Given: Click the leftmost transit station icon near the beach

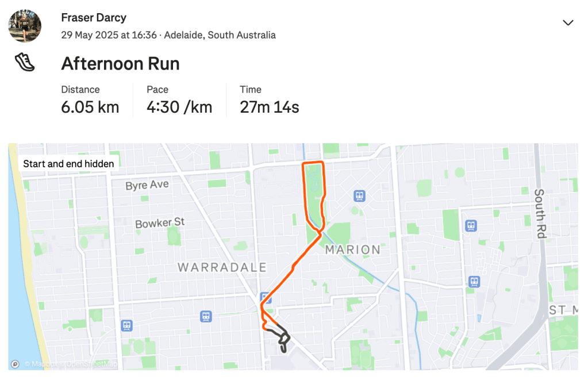Looking at the screenshot, I should tap(127, 325).
